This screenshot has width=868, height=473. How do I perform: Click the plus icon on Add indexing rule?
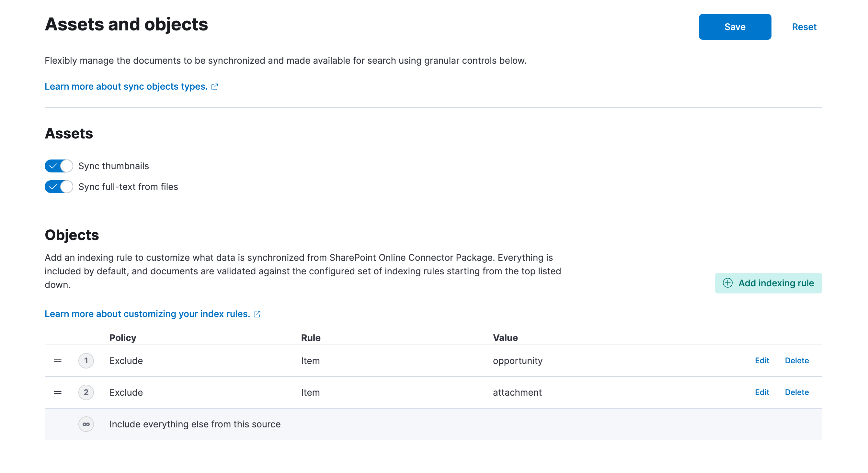(728, 283)
